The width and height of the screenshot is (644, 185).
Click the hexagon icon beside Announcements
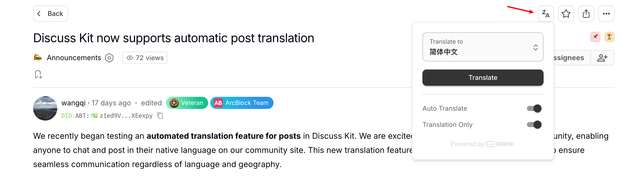point(109,58)
